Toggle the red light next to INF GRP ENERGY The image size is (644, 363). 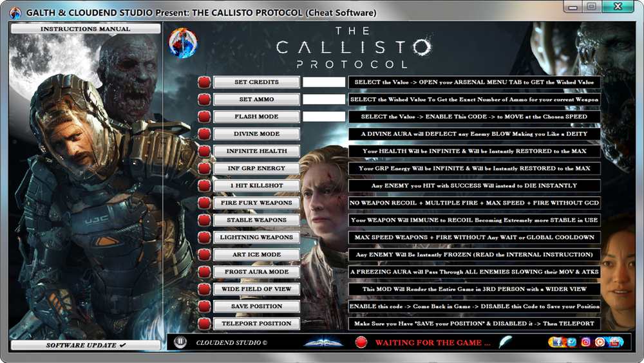[204, 169]
